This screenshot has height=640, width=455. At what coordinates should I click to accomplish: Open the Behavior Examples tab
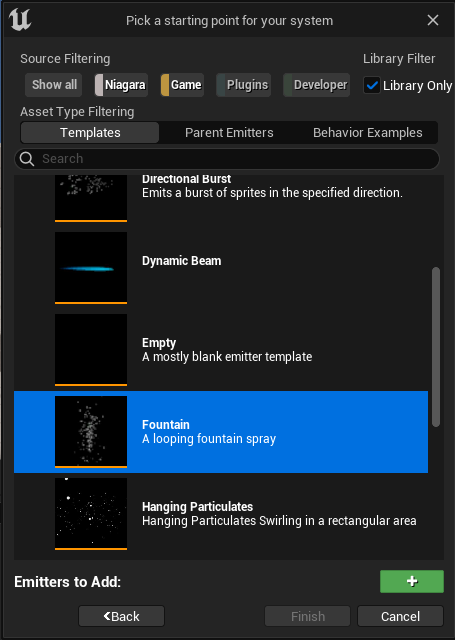pyautogui.click(x=368, y=133)
